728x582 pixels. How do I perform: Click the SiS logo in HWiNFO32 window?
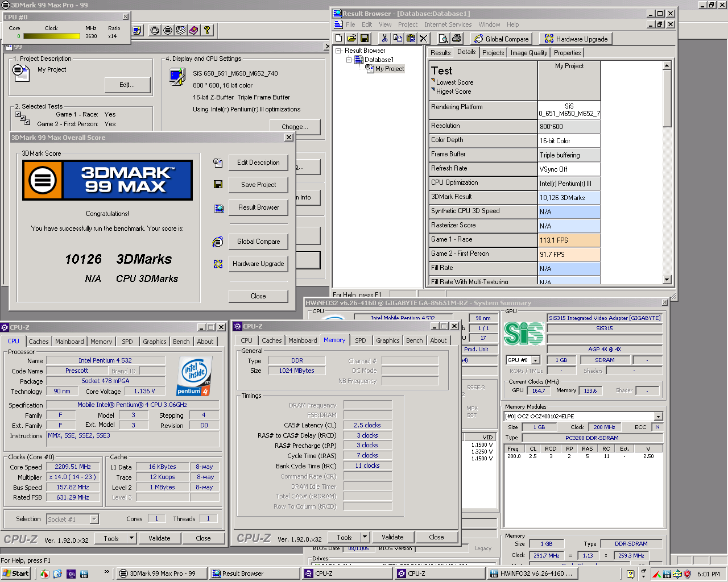click(x=523, y=333)
